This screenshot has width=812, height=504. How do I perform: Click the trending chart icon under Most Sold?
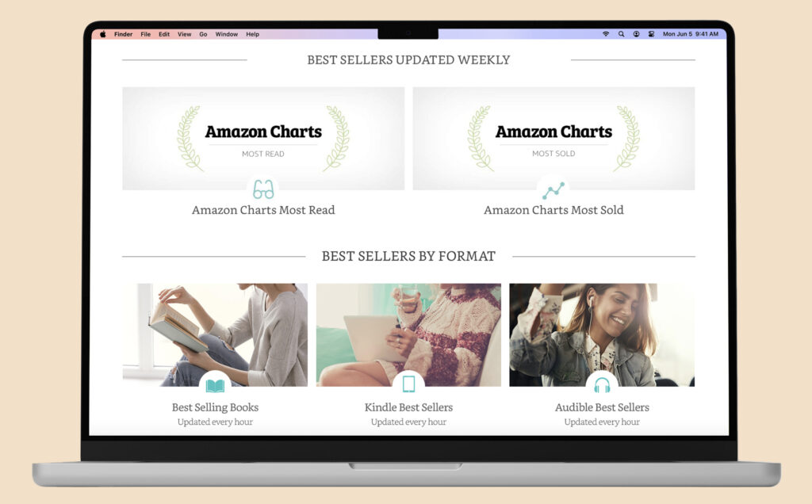553,190
